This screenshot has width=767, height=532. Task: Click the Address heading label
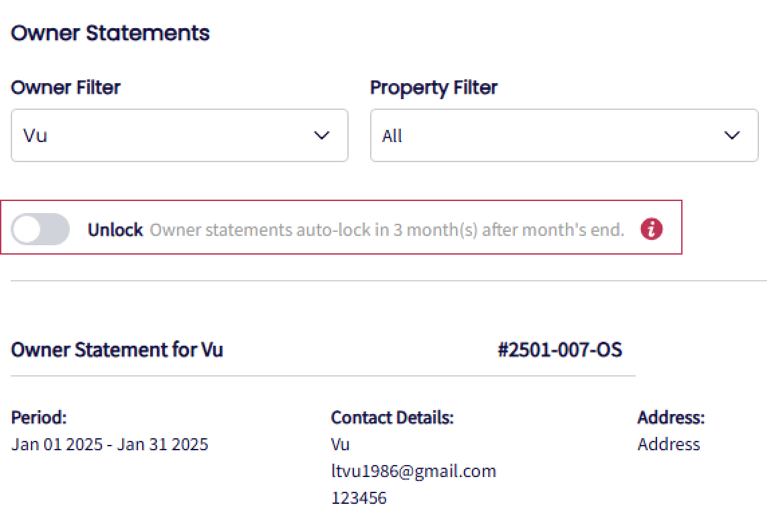pos(670,417)
